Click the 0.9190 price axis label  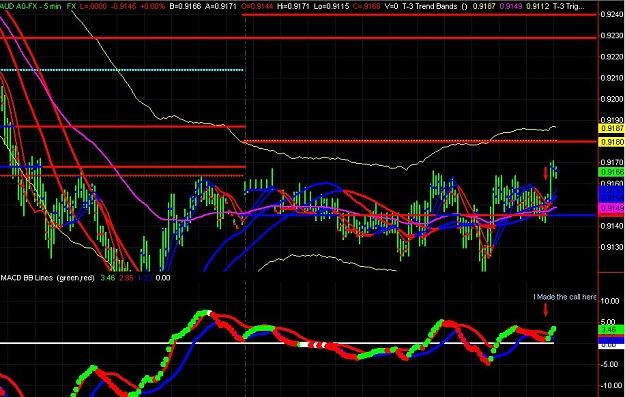pos(611,120)
